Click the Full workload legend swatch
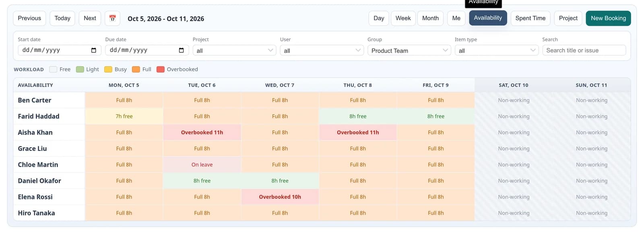The image size is (644, 235). tap(136, 69)
